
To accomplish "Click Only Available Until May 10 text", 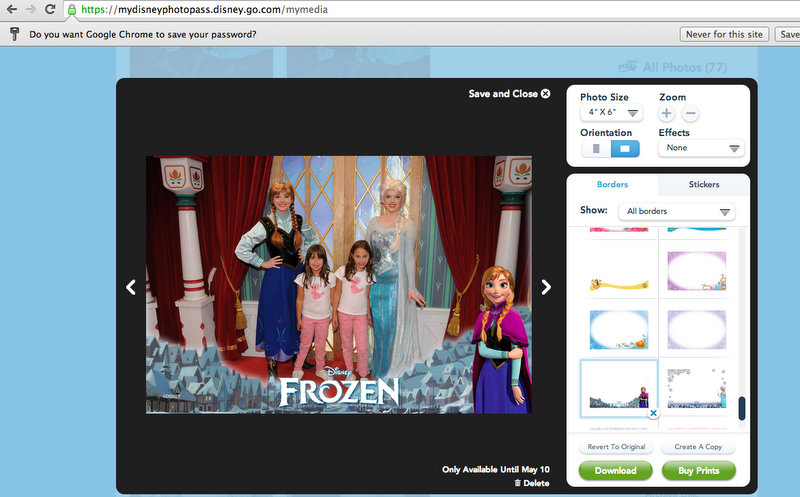I will 495,469.
